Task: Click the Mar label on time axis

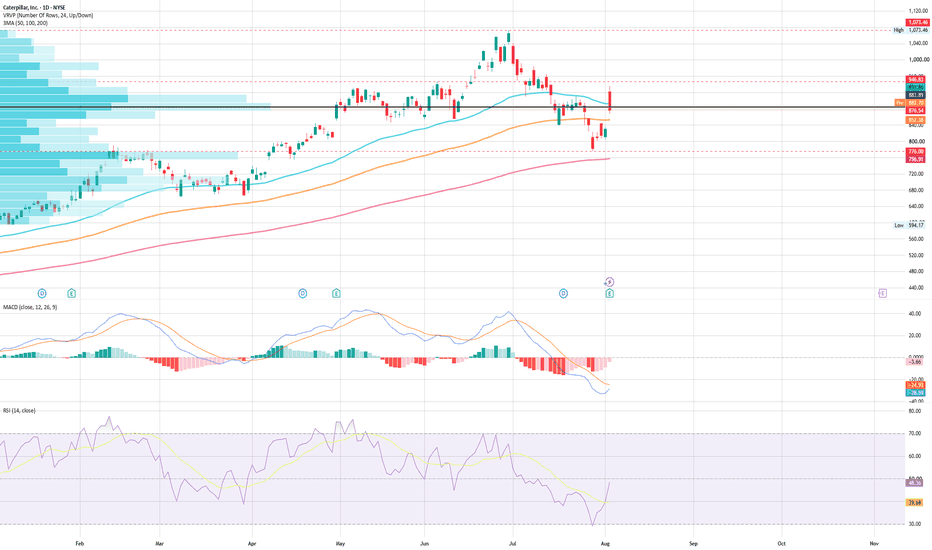Action: (159, 543)
